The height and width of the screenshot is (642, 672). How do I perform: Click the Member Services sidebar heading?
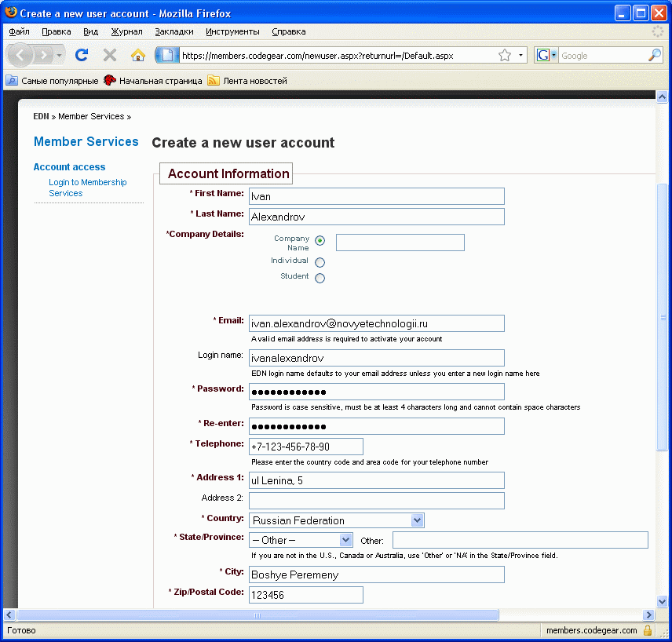[x=86, y=141]
